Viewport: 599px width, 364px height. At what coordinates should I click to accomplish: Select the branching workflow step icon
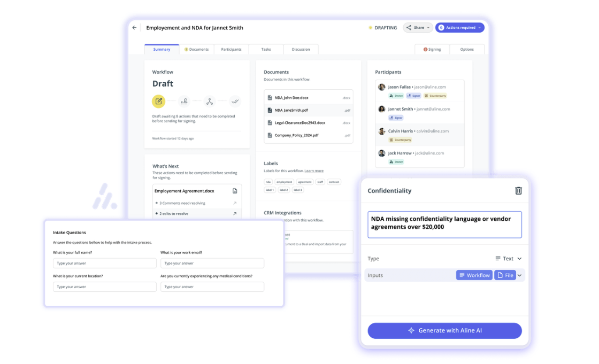click(209, 101)
